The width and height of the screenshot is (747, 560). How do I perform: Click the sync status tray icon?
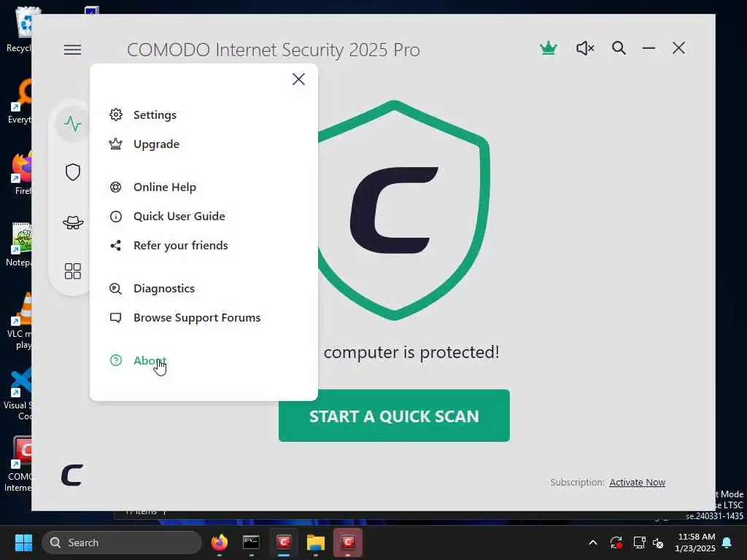[x=616, y=542]
